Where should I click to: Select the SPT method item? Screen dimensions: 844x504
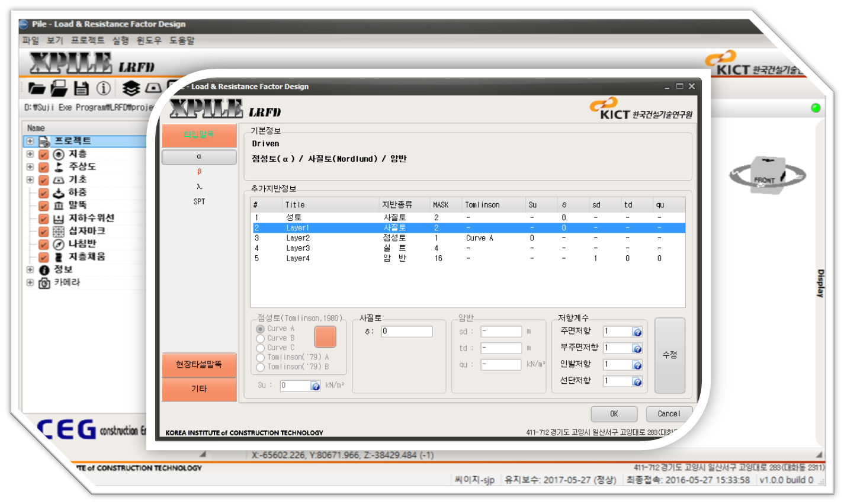(199, 202)
